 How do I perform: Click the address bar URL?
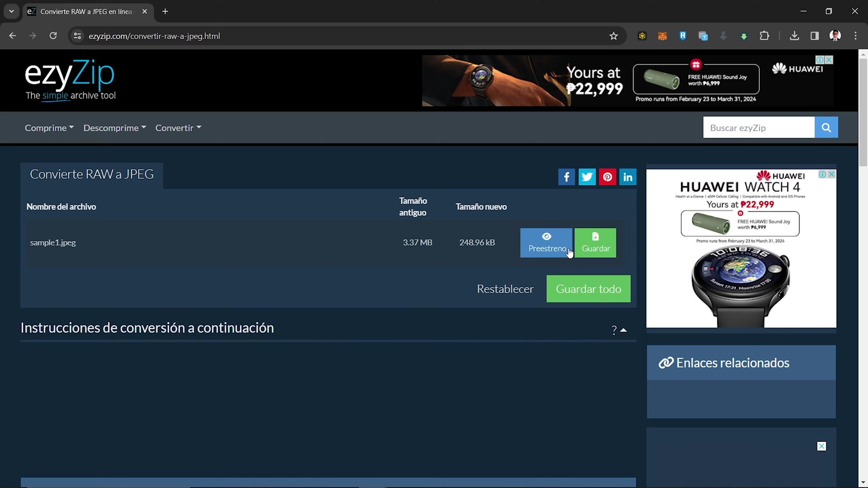154,36
